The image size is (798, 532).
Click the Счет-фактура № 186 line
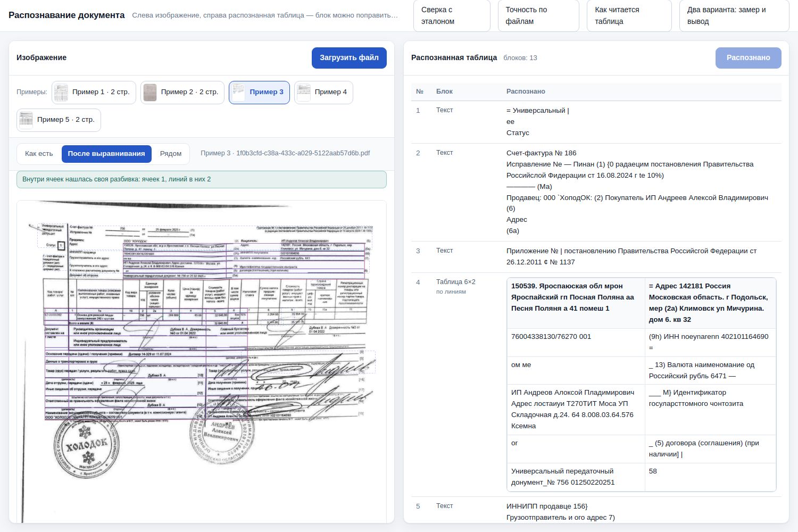tap(541, 153)
